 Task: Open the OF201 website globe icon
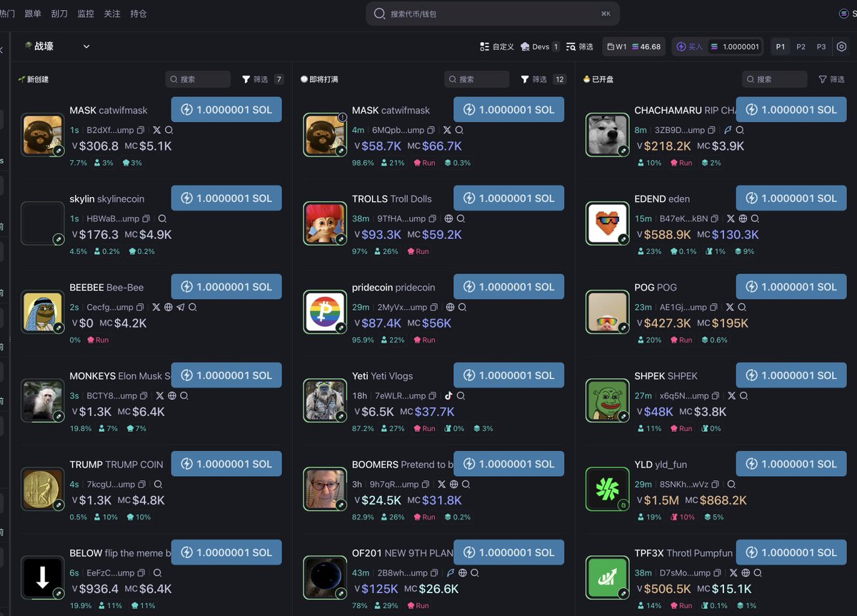point(462,572)
